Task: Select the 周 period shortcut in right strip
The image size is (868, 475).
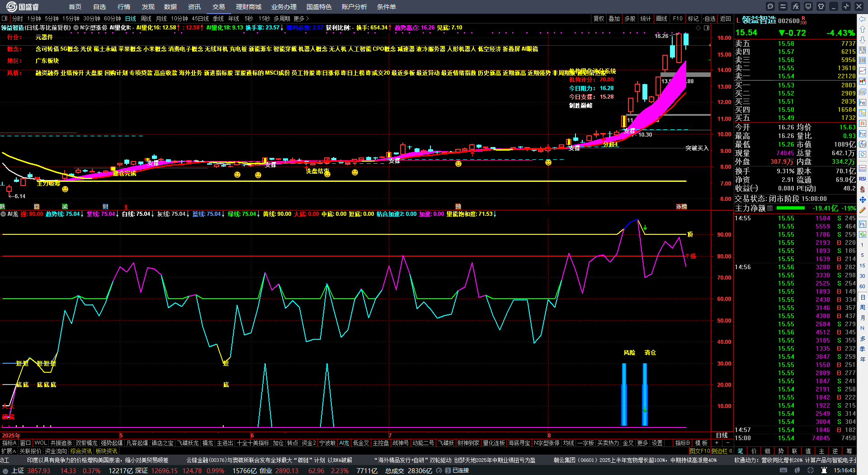Action: (863, 308)
